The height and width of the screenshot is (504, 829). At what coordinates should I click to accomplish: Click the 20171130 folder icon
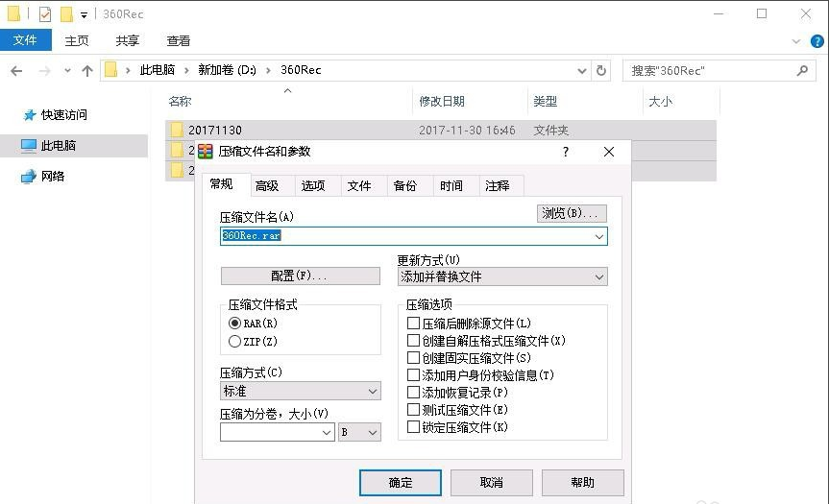pyautogui.click(x=177, y=130)
